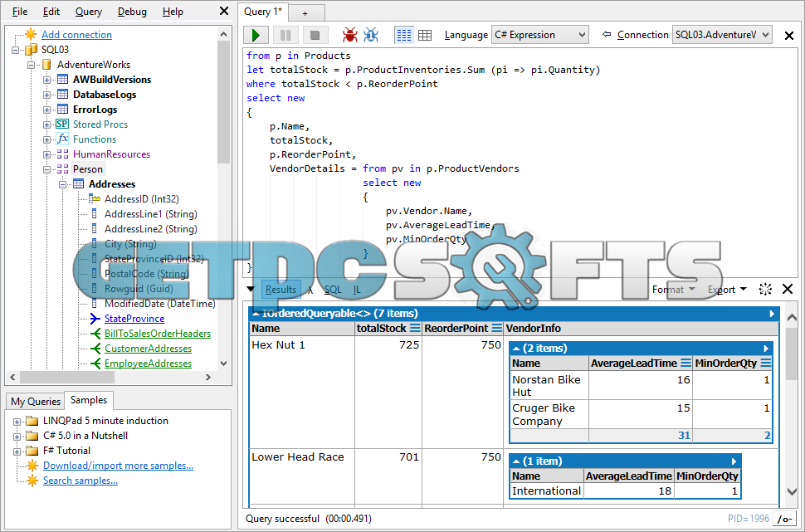Collapse the Addresses table node
805x532 pixels.
click(62, 184)
